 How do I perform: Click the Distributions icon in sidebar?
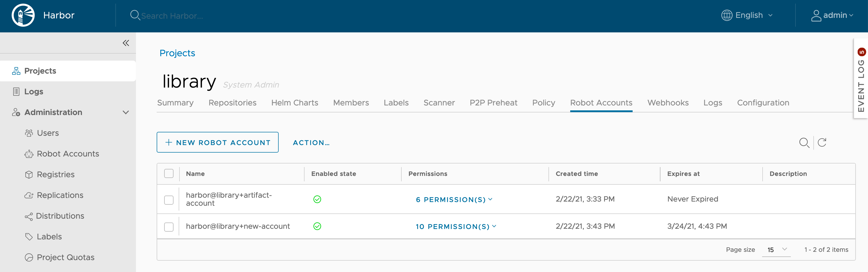pos(29,216)
